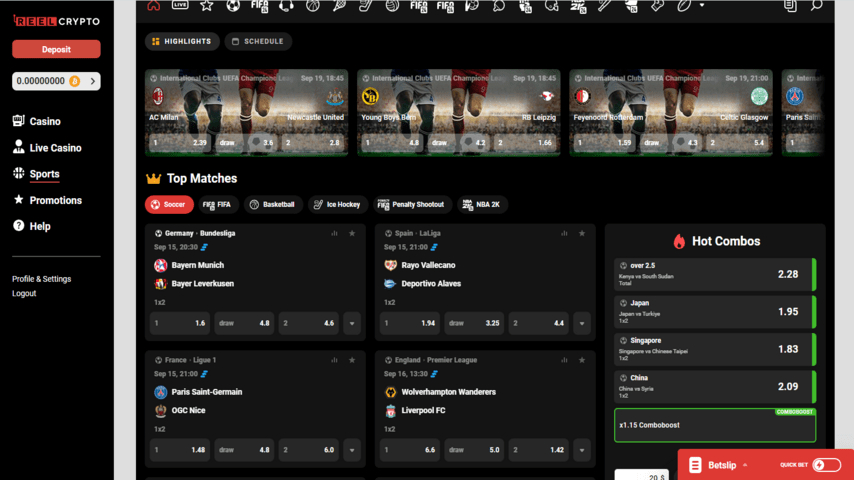Open the favorites star in the top sports bar
Viewport: 854px width, 480px height.
[x=206, y=5]
